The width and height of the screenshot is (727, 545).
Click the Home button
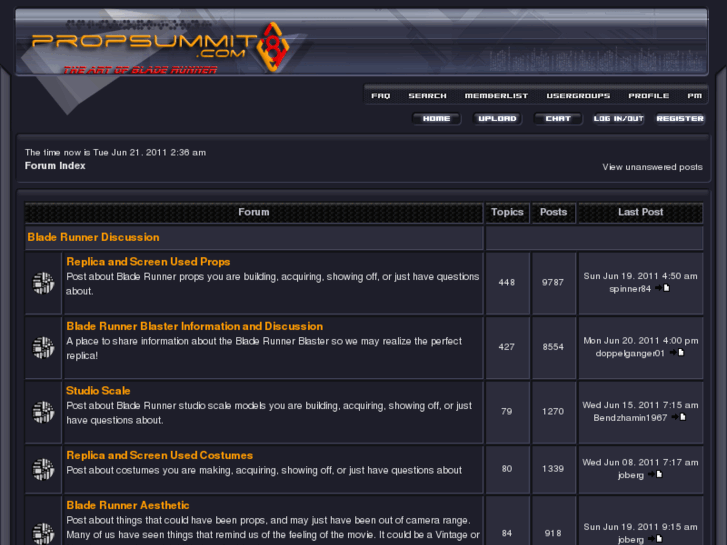pos(436,119)
